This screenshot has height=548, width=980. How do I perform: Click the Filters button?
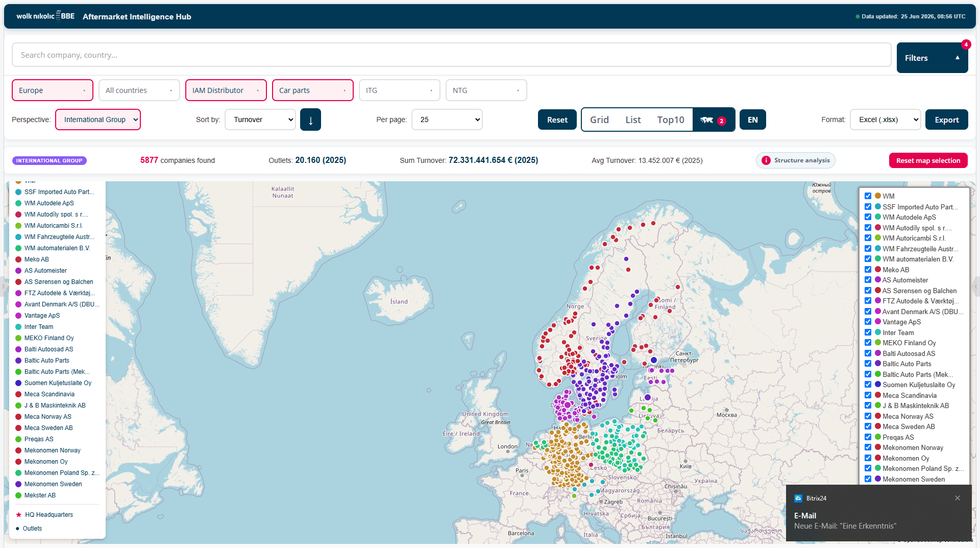(x=933, y=58)
